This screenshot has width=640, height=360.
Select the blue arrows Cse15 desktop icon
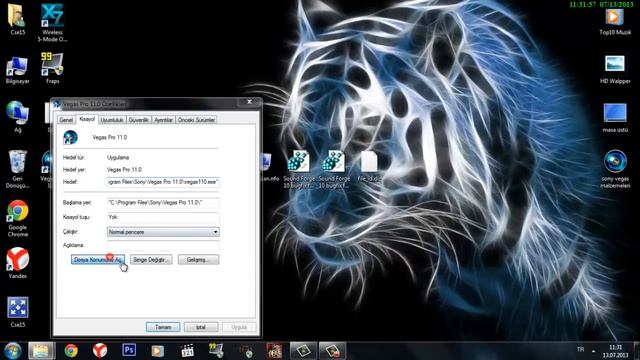pyautogui.click(x=18, y=312)
